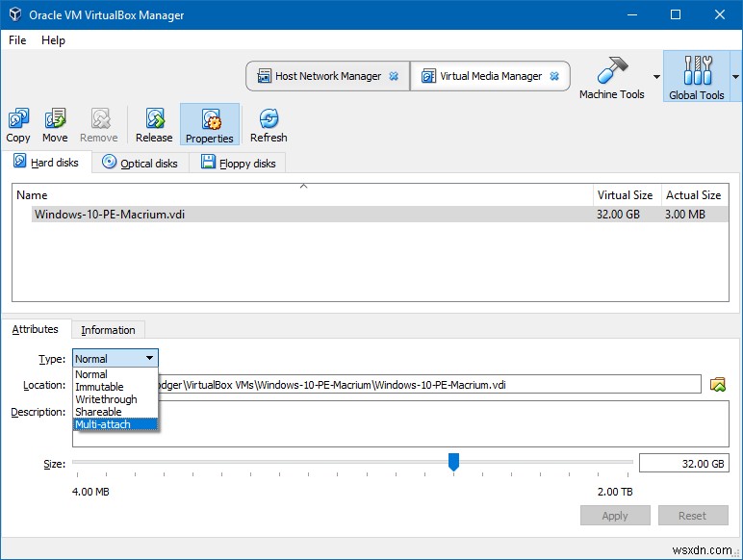The height and width of the screenshot is (560, 743).
Task: Select the Host Network Manager button
Action: pyautogui.click(x=327, y=76)
